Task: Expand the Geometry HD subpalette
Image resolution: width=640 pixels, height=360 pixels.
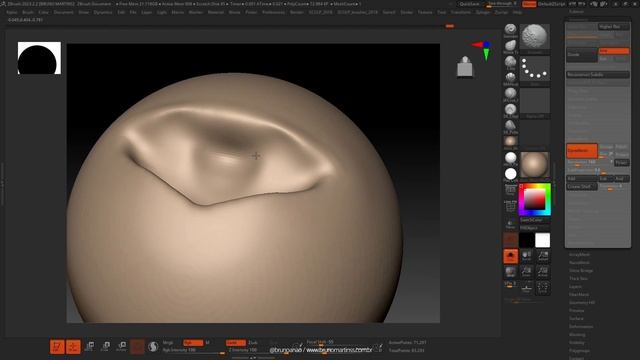Action: 582,303
